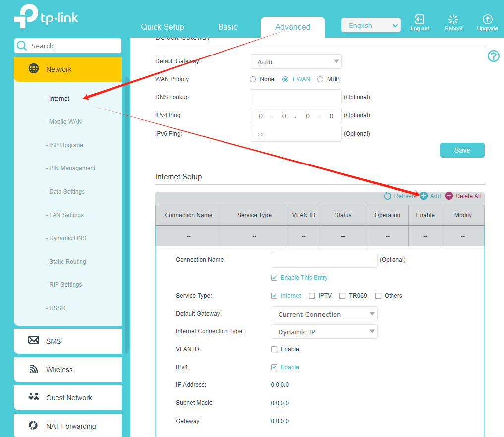Viewport: 504px width, 437px height.
Task: Click the Save button
Action: (462, 150)
